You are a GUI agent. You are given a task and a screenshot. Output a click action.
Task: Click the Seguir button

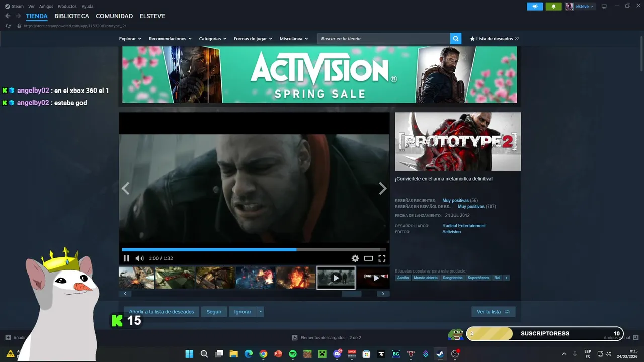pos(214,312)
